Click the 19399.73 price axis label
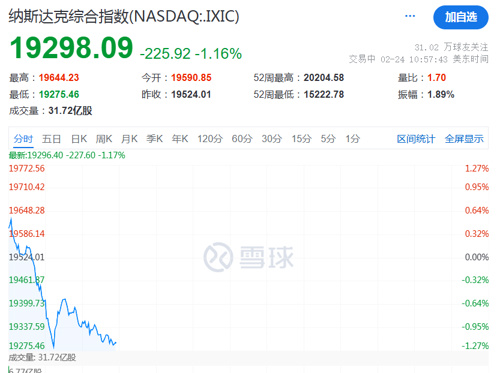Screen dimensions: 500x373 point(27,303)
